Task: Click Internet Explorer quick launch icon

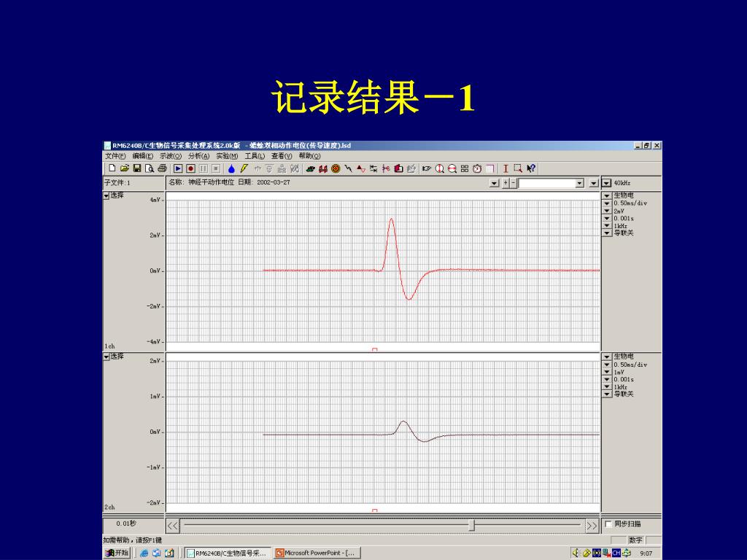Action: 144,553
